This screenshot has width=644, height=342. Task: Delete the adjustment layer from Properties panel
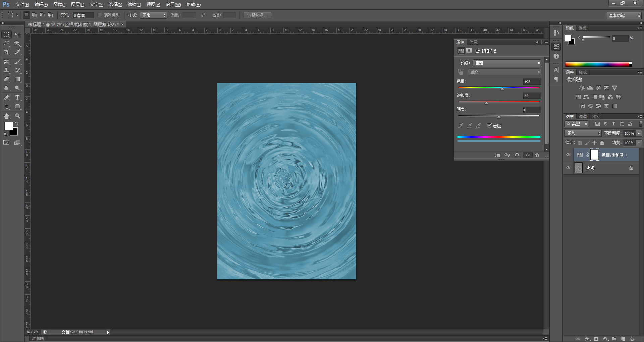pos(537,155)
